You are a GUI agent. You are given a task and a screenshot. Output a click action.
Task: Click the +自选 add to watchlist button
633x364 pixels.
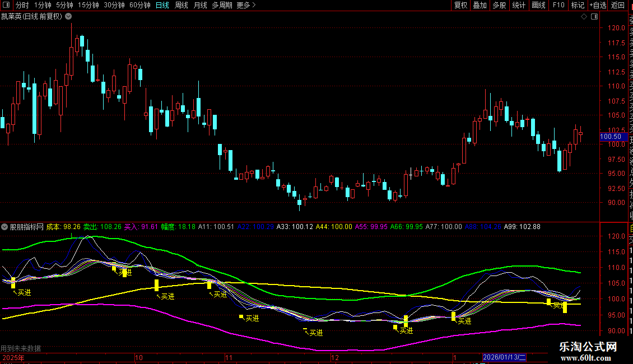point(597,5)
